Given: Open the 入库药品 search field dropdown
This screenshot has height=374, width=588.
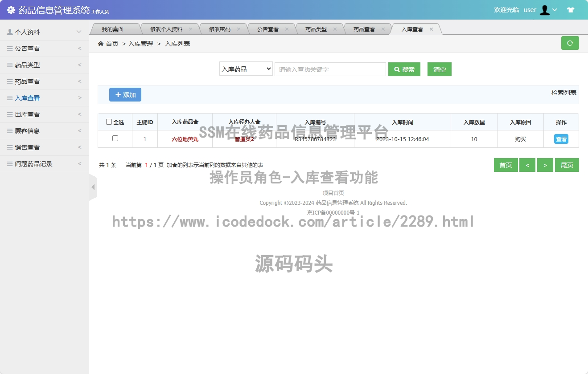Looking at the screenshot, I should 246,69.
